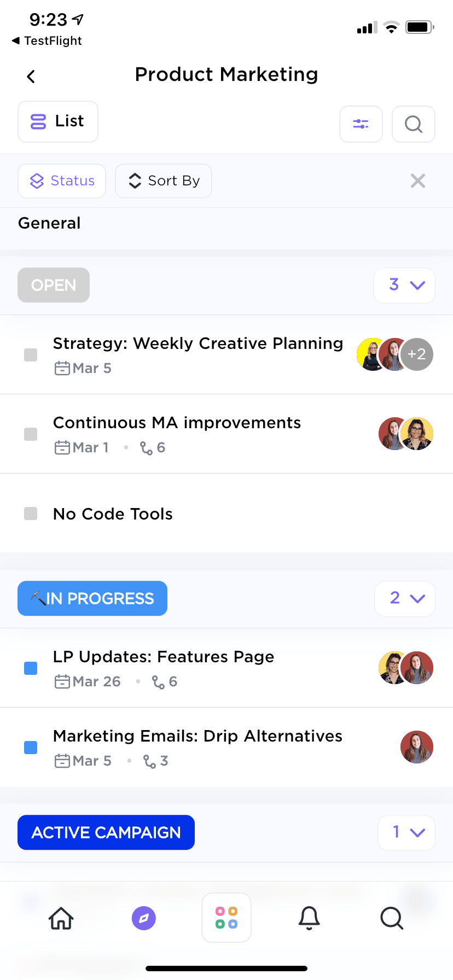Tap the search icon beside filters
453x980 pixels.
tap(414, 124)
